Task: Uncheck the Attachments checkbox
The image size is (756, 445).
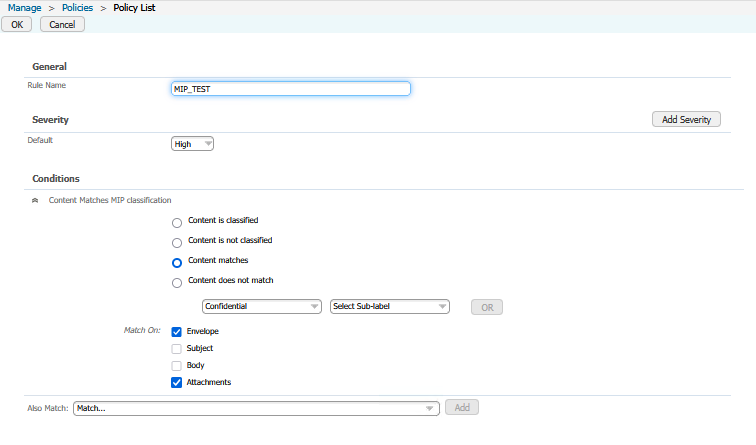Action: pos(177,382)
